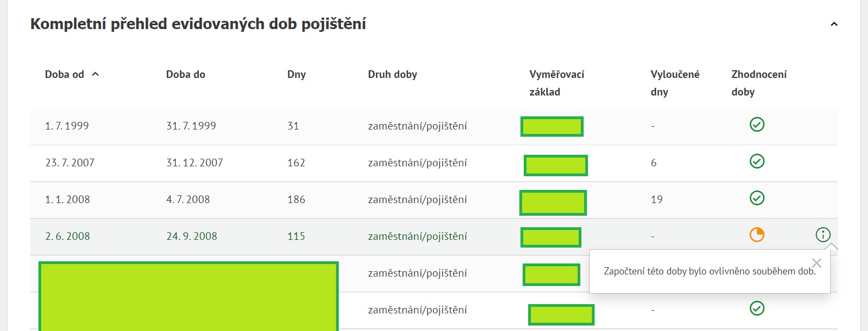Click the Druh doby column header
868x331 pixels.
click(x=393, y=75)
